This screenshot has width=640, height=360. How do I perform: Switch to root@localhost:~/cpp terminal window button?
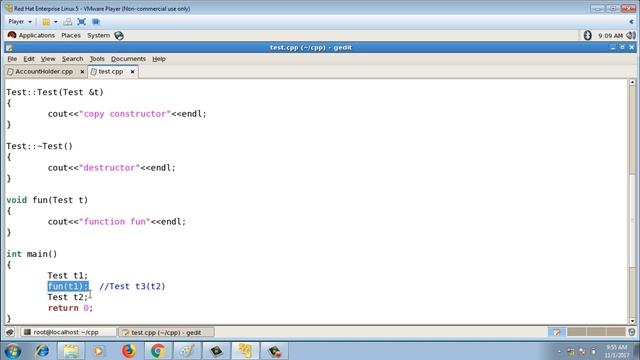tap(68, 332)
